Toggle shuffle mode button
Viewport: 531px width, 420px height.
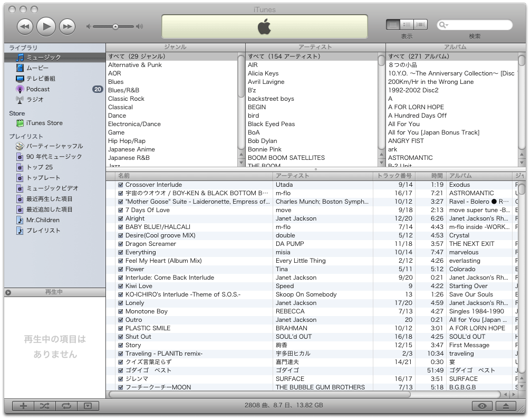[45, 406]
